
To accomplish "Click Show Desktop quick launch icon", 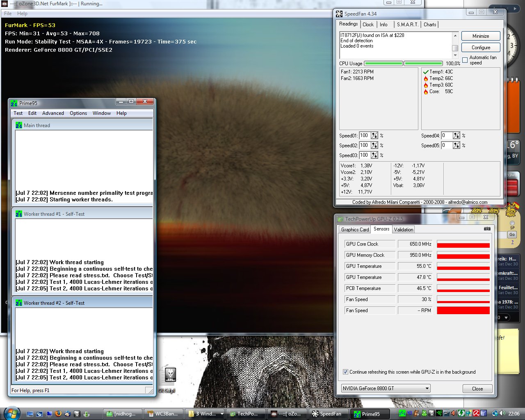I will click(x=30, y=414).
